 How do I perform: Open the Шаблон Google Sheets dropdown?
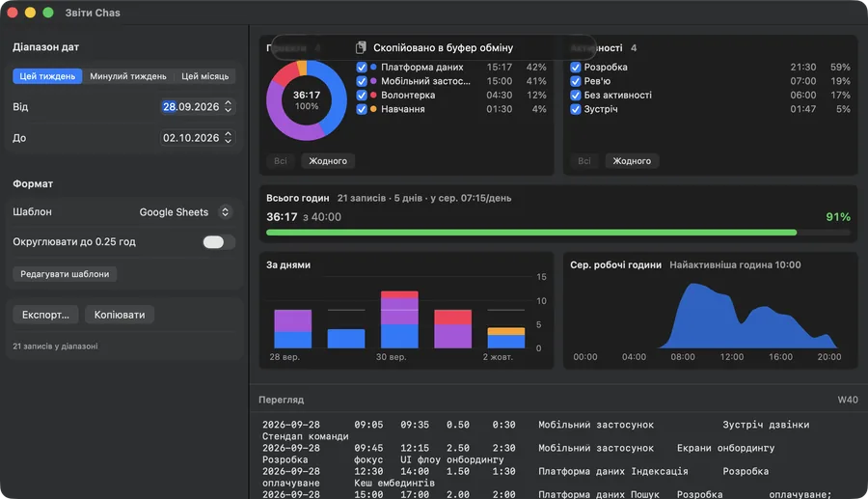click(x=185, y=212)
